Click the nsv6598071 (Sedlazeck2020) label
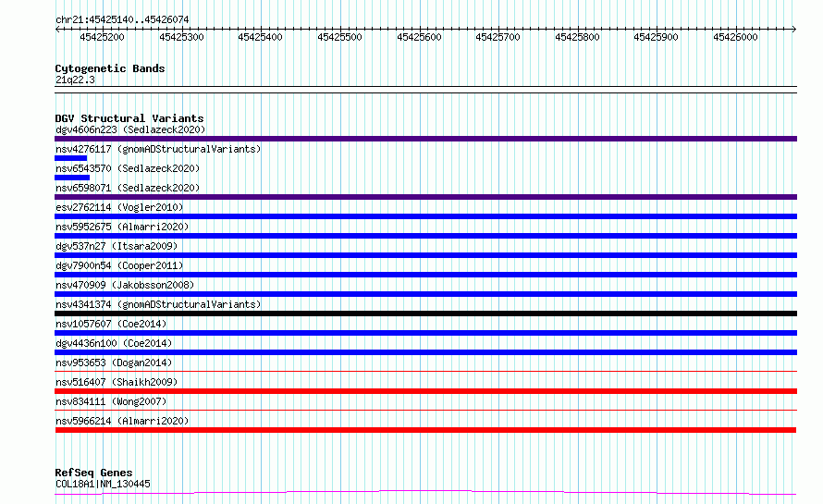The height and width of the screenshot is (504, 823). click(128, 188)
